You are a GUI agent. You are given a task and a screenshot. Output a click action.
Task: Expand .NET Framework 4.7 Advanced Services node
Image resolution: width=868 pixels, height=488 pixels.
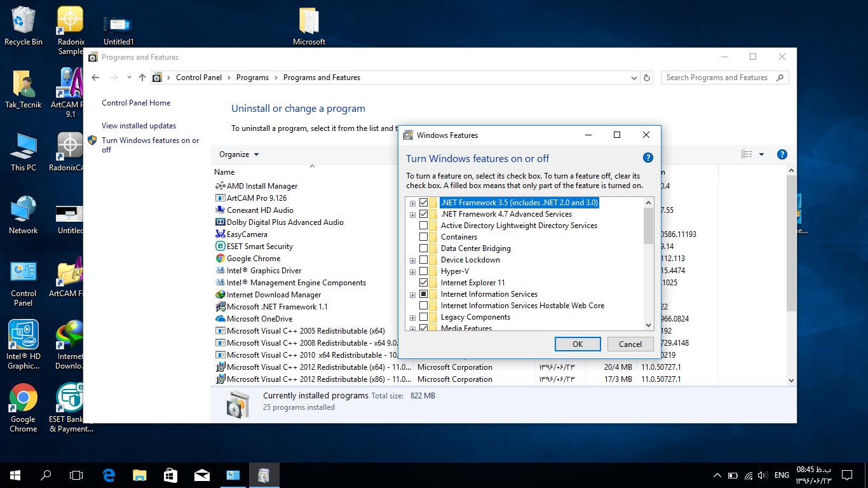coord(413,215)
